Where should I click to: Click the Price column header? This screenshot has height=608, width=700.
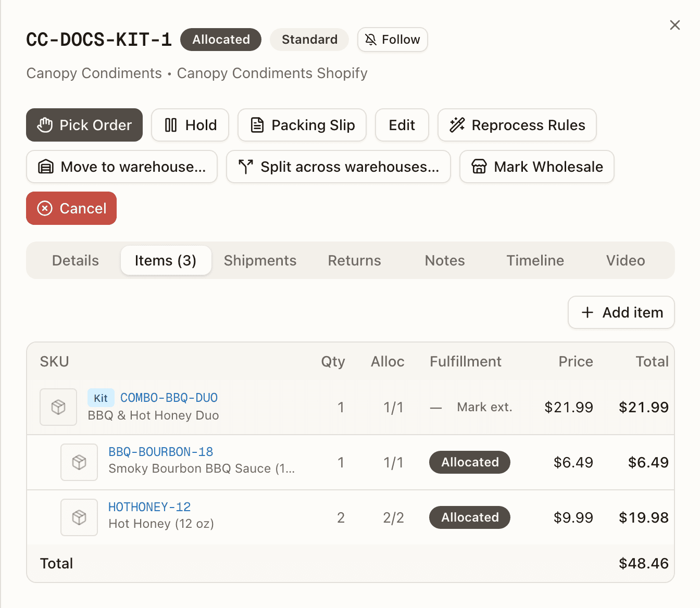[x=576, y=361]
